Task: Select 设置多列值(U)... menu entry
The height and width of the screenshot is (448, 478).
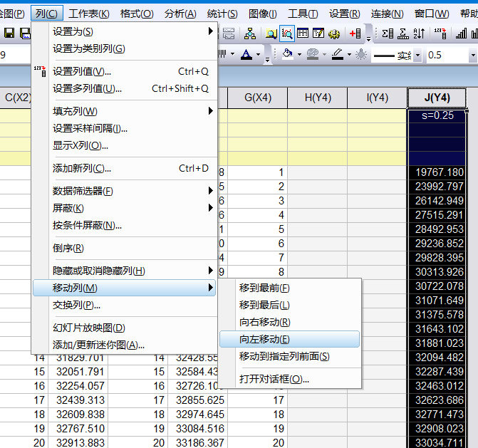Action: tap(125, 88)
